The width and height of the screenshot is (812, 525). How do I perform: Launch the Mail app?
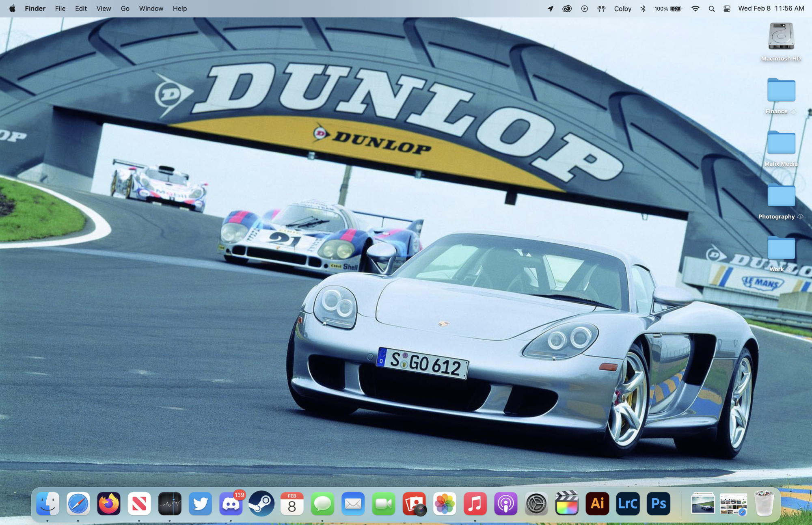(x=353, y=504)
